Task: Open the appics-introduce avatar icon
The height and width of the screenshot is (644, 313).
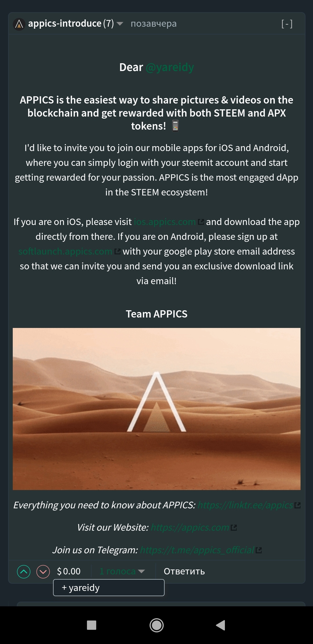Action: 19,24
